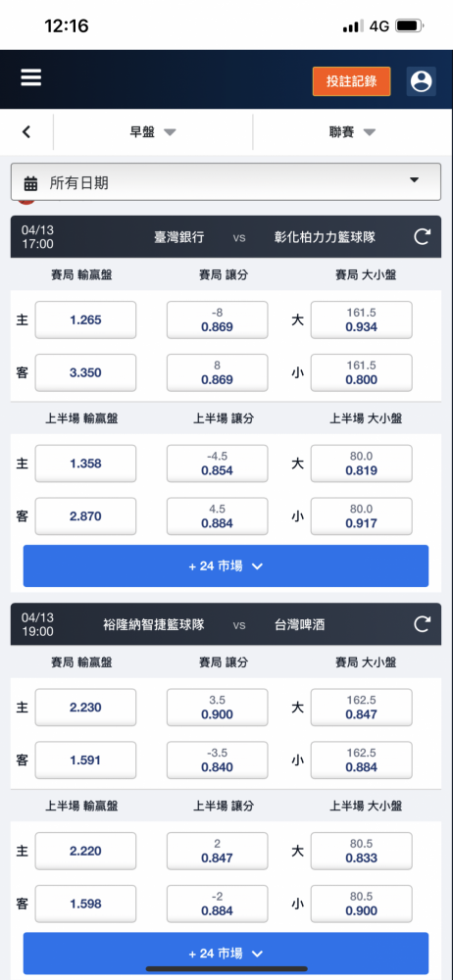453x980 pixels.
Task: Select home moneyline odds 1.265
Action: (x=85, y=320)
